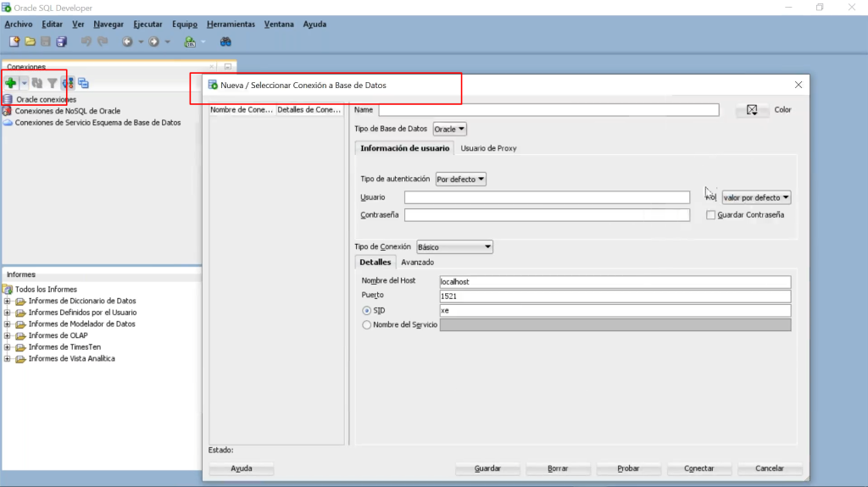Click the Cancelar button
Screen dimensions: 868x487
pyautogui.click(x=770, y=468)
